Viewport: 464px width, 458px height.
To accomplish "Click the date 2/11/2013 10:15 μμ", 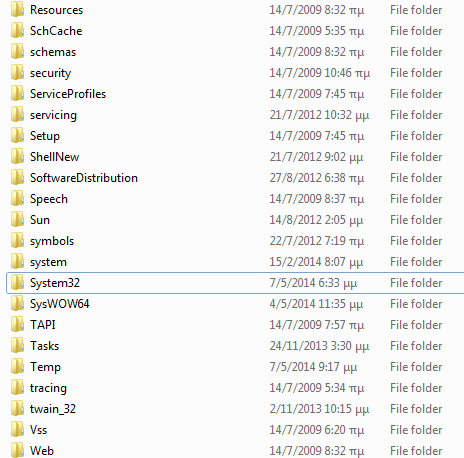I will [x=319, y=409].
